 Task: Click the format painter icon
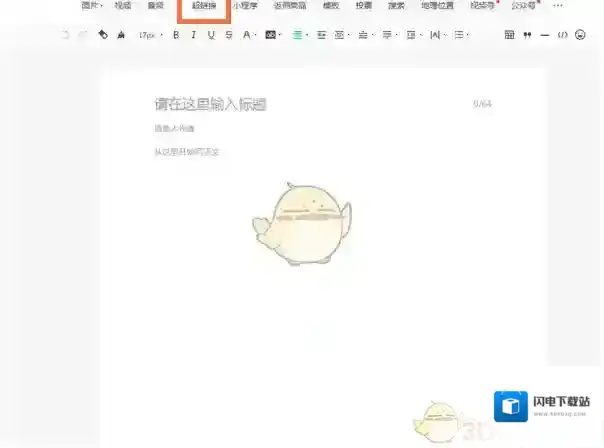coord(103,35)
